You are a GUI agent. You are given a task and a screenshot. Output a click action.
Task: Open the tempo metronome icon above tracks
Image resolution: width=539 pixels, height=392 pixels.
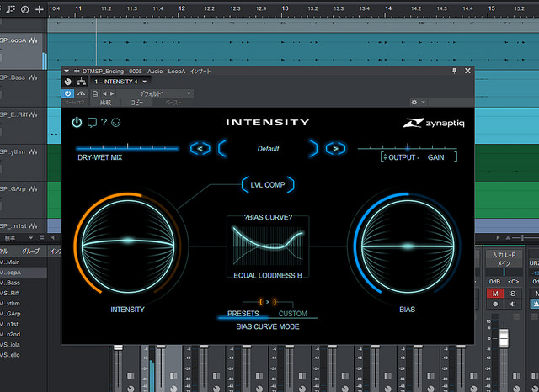pyautogui.click(x=11, y=9)
